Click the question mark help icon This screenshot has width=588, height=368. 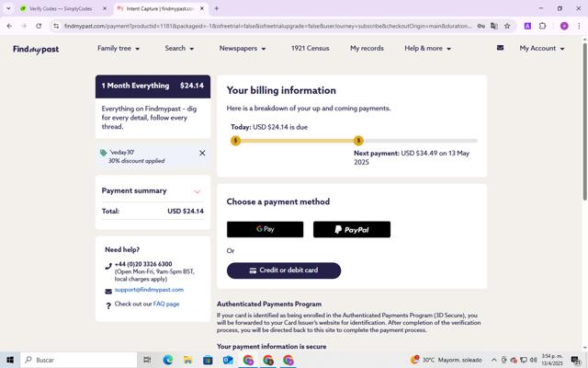pos(108,305)
